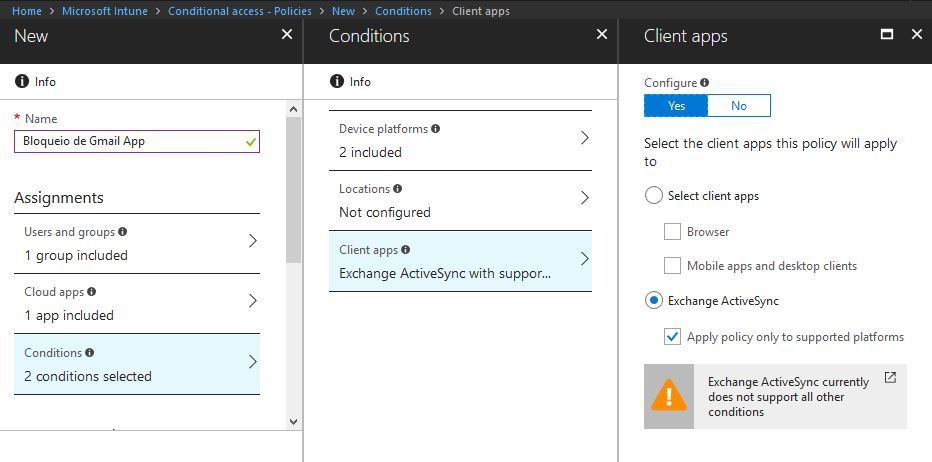The height and width of the screenshot is (462, 932).
Task: Set Configure toggle to No
Action: tap(739, 105)
